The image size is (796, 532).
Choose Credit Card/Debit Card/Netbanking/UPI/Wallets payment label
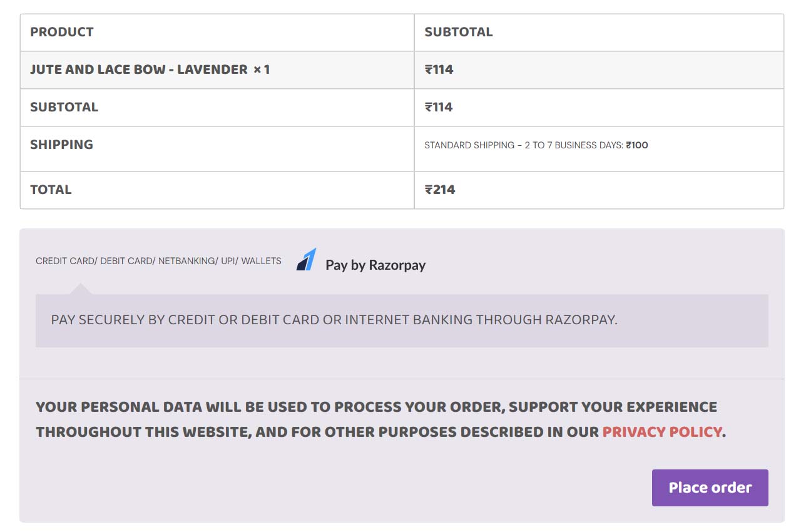(158, 261)
